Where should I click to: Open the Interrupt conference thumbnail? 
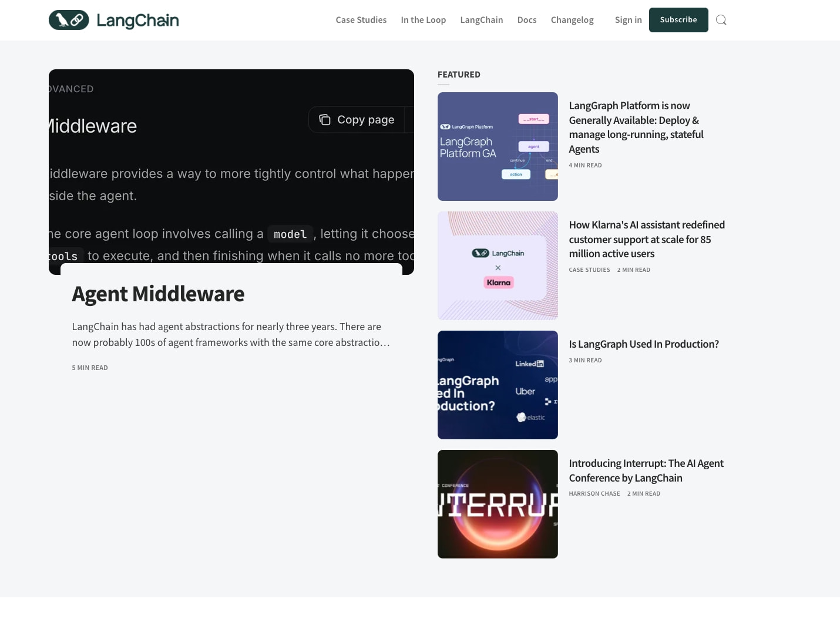coord(498,504)
